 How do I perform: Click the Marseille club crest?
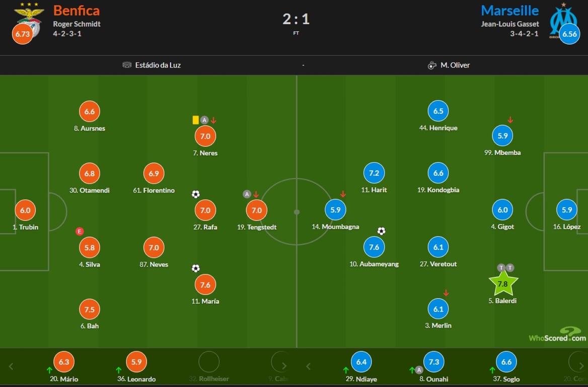tap(563, 19)
